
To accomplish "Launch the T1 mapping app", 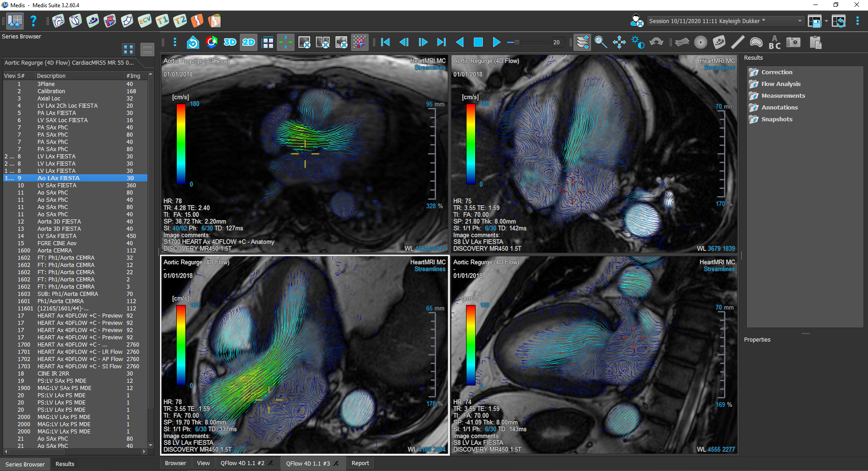I will pos(162,21).
